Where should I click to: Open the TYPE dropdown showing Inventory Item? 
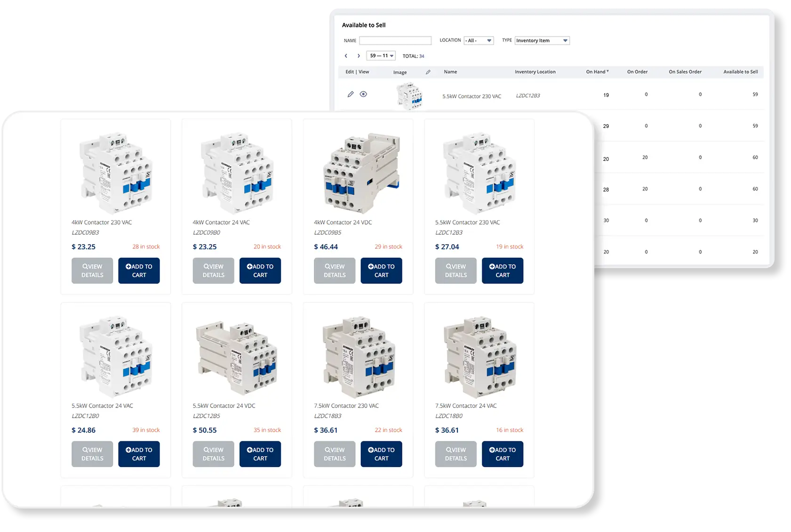[x=542, y=40]
